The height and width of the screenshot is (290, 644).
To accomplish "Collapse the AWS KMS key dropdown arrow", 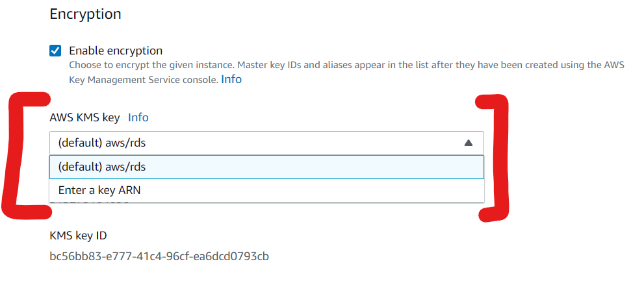I will pyautogui.click(x=469, y=143).
